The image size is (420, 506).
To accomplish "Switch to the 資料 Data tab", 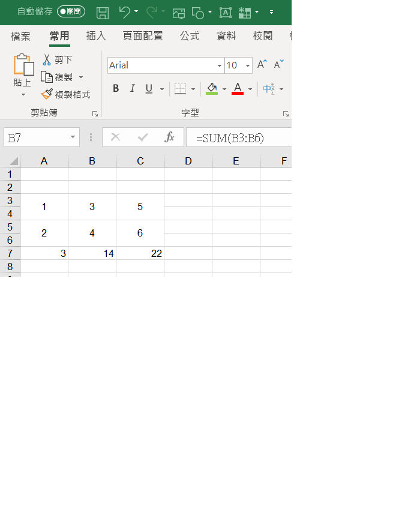I will coord(226,36).
